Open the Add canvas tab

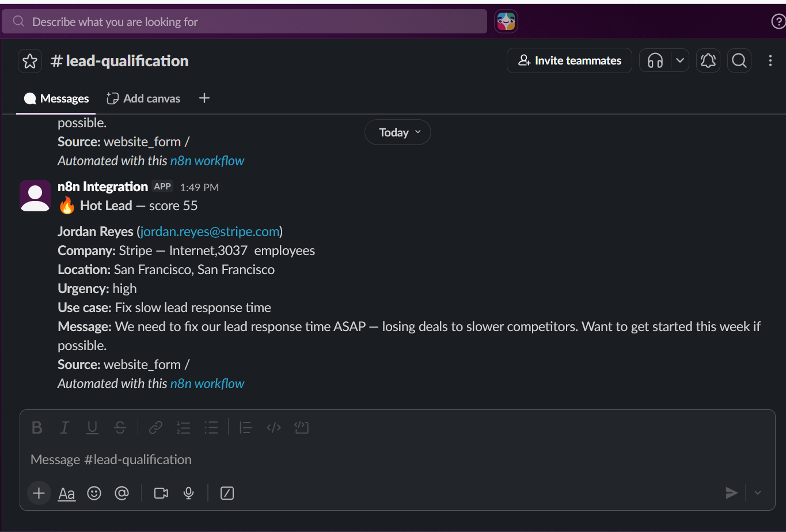[143, 98]
